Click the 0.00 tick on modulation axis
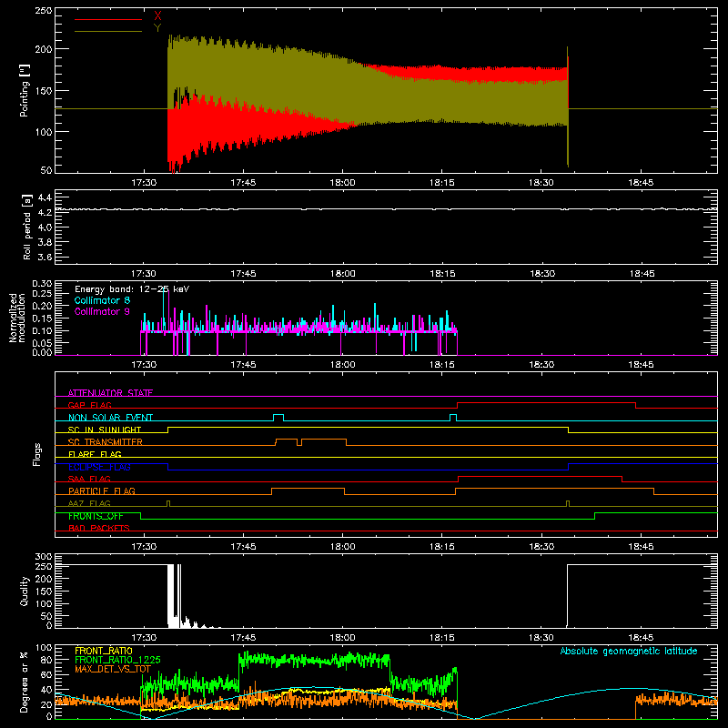The image size is (728, 728). tap(42, 352)
